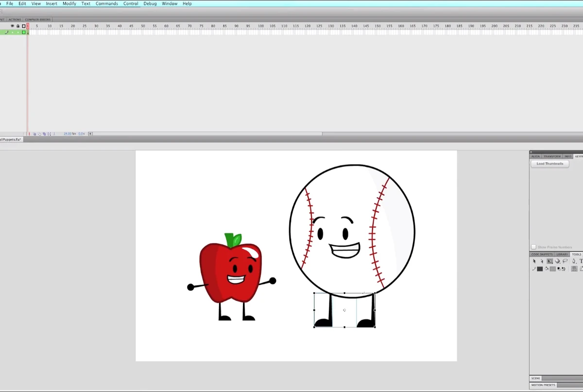The height and width of the screenshot is (392, 583).
Task: Open the Control menu
Action: [x=131, y=3]
